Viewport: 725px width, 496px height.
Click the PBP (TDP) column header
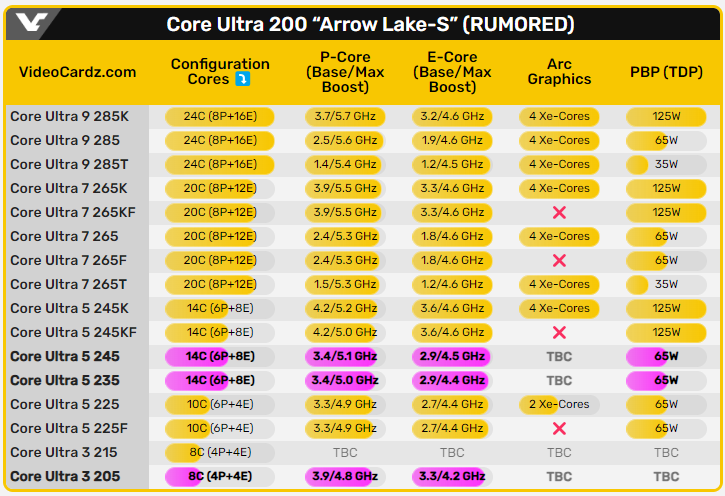[666, 72]
